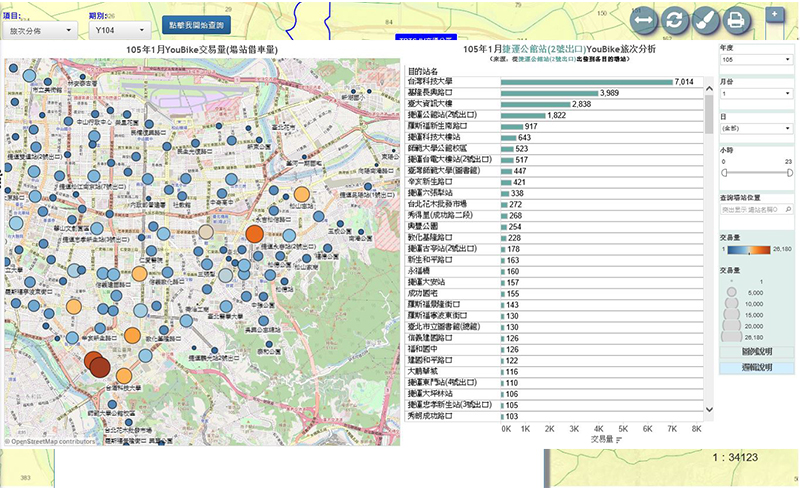Click the magnifier icon in station search box
This screenshot has height=491, width=800.
coord(788,209)
